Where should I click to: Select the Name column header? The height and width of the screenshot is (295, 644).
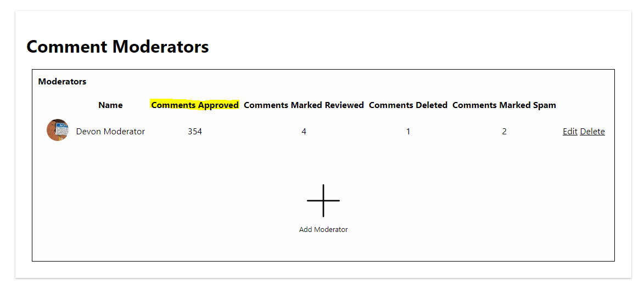click(110, 105)
